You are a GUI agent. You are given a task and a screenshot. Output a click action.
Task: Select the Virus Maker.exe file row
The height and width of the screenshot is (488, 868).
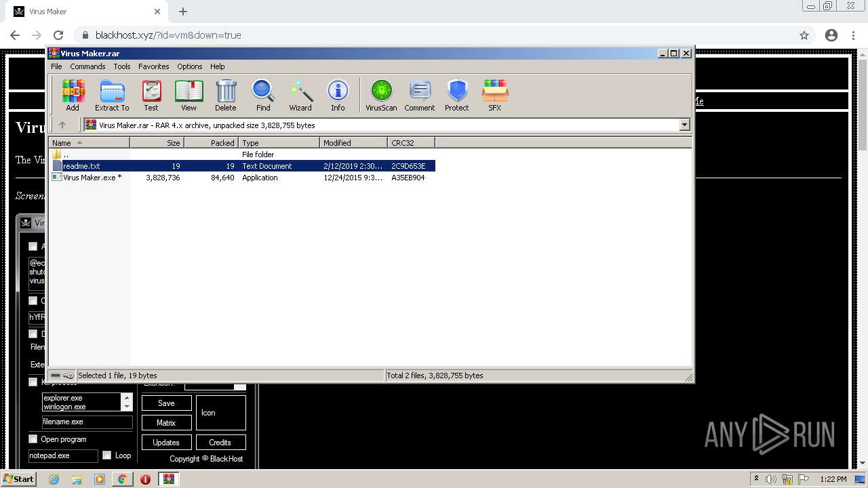[x=242, y=178]
